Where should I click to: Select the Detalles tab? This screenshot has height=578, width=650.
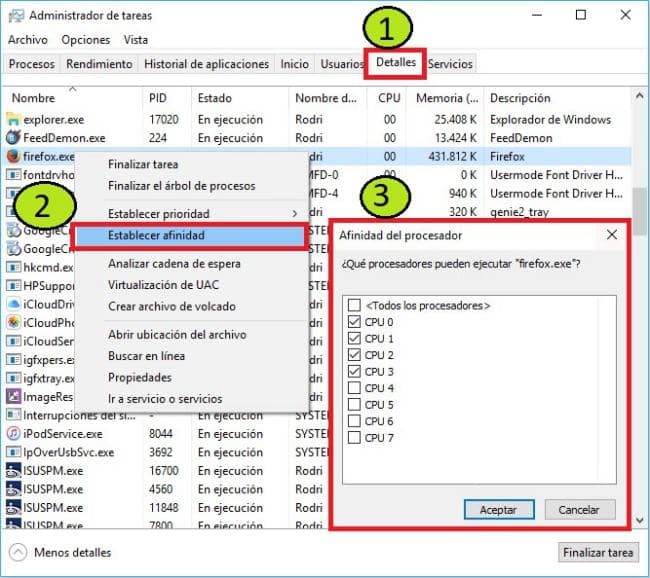tap(396, 63)
